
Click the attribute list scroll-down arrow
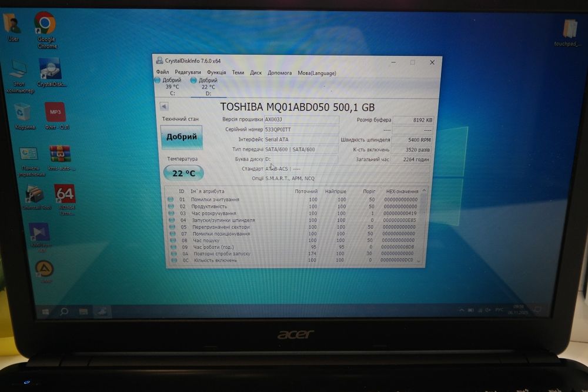click(x=419, y=261)
